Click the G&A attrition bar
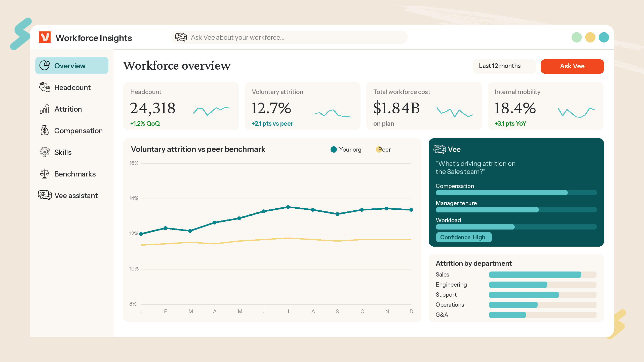The width and height of the screenshot is (644, 362). 543,315
